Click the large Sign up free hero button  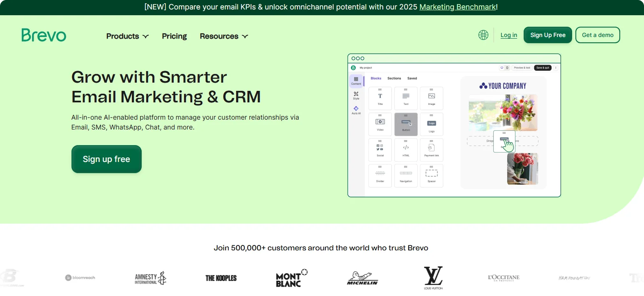pos(106,159)
